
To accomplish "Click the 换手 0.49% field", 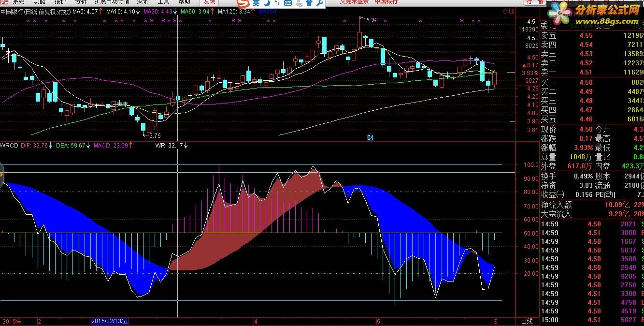I will coord(566,176).
